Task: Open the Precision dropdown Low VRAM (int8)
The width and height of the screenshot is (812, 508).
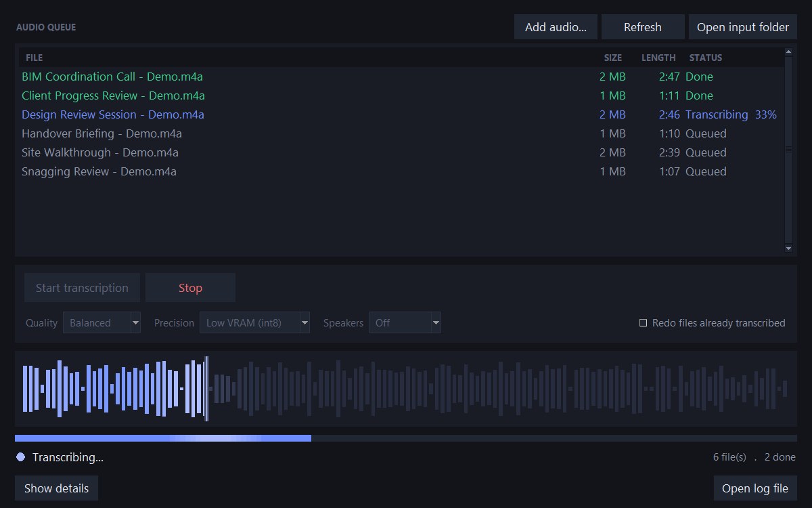Action: tap(254, 323)
